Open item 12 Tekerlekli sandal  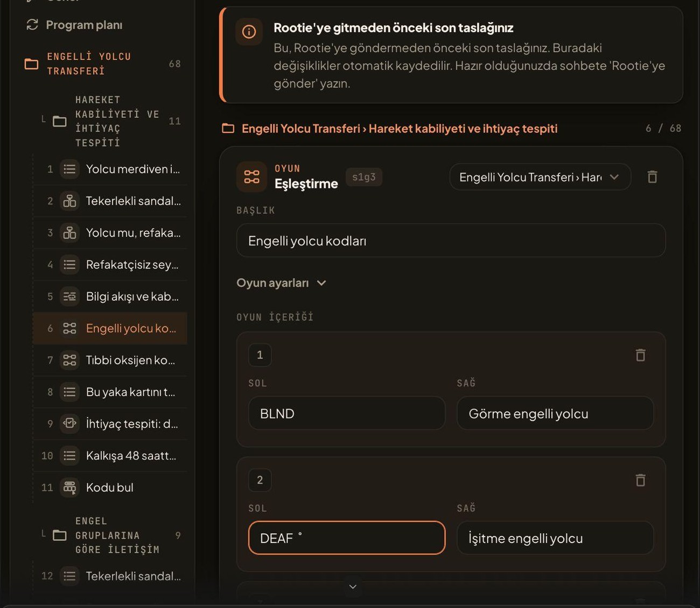(110, 576)
